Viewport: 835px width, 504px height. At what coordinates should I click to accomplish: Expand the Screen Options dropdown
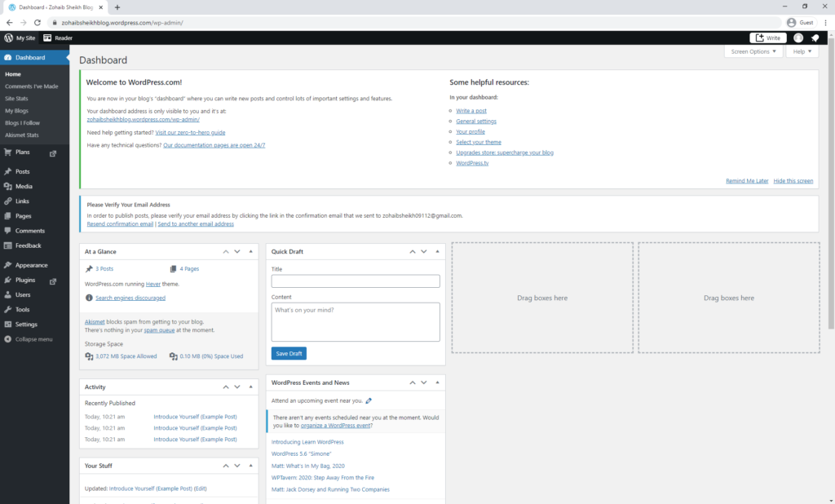pos(753,51)
